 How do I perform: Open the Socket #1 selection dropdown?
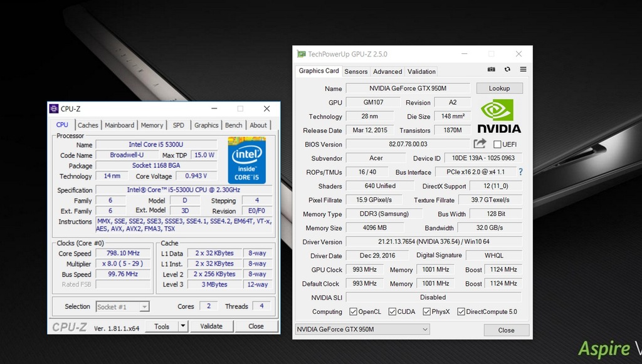pos(122,306)
